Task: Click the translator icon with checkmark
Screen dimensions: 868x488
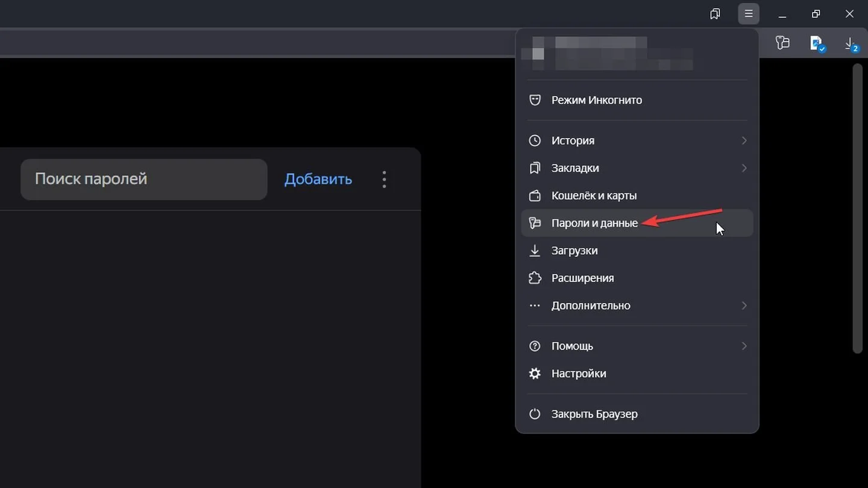Action: coord(817,43)
